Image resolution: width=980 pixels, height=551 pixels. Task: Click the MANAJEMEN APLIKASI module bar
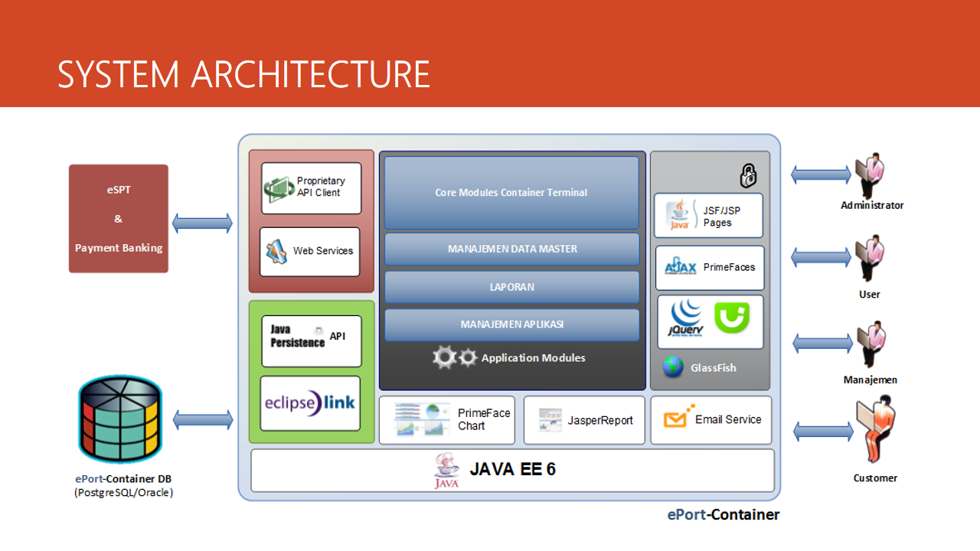(x=511, y=324)
